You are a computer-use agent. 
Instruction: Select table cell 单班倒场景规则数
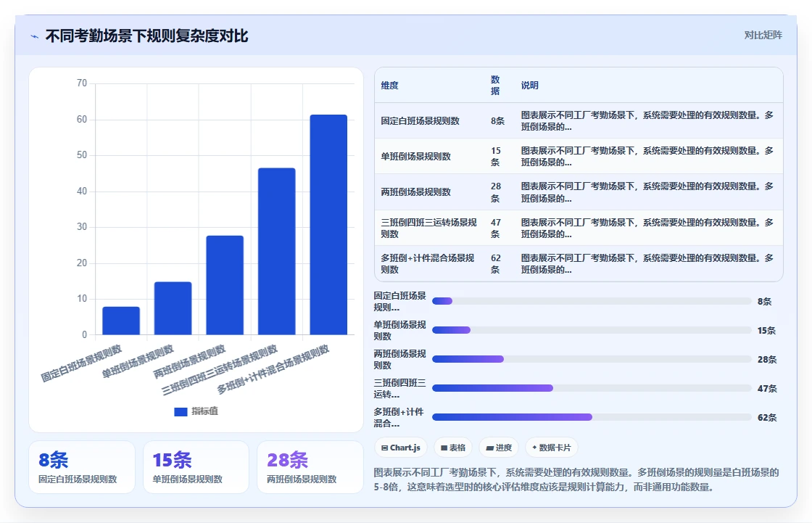coord(416,157)
